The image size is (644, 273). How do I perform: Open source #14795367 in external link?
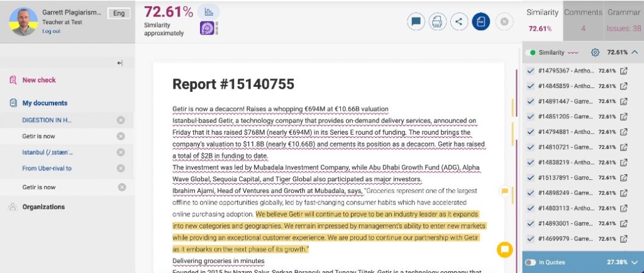click(624, 70)
